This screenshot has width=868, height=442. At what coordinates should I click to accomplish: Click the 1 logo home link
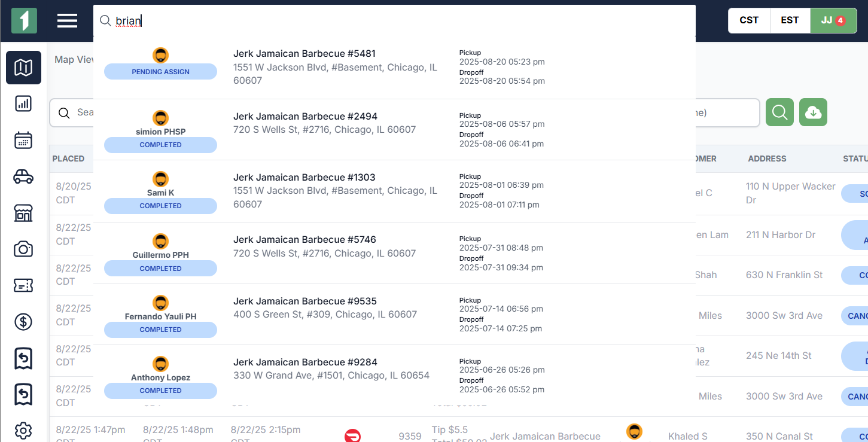pos(24,20)
